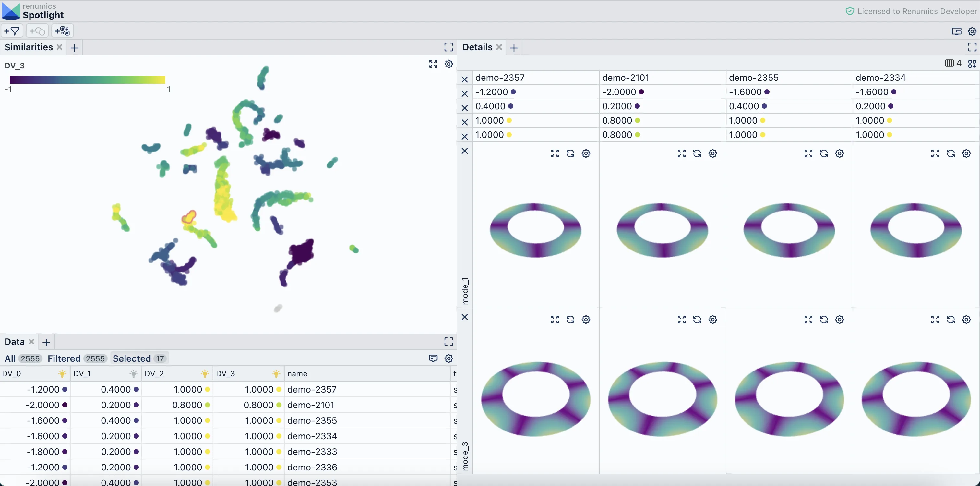Open global settings gear at top right

pyautogui.click(x=972, y=31)
